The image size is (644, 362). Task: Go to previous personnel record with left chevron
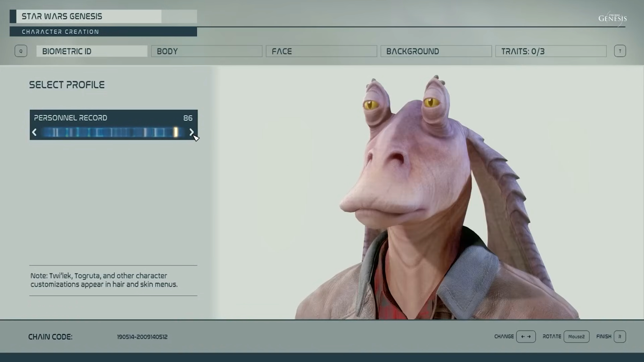[35, 132]
